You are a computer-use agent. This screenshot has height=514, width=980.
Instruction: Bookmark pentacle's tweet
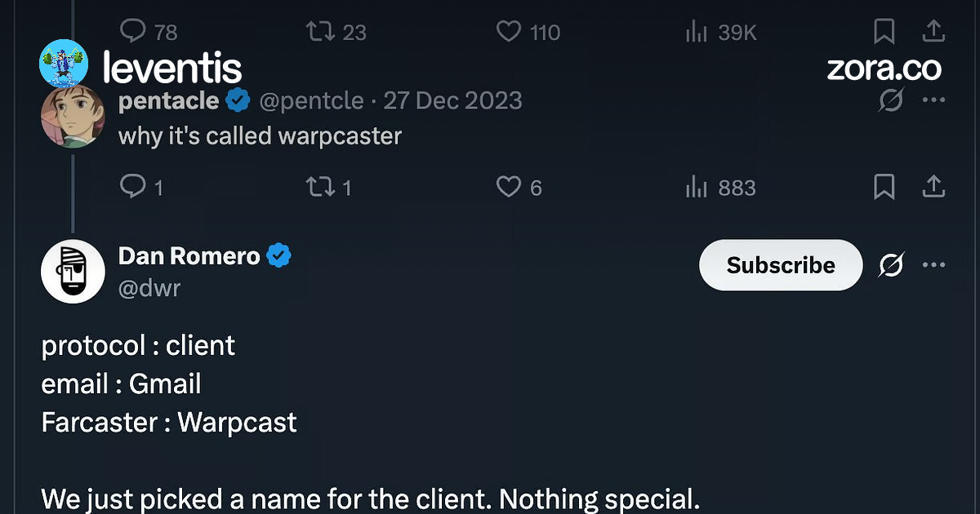pos(884,188)
